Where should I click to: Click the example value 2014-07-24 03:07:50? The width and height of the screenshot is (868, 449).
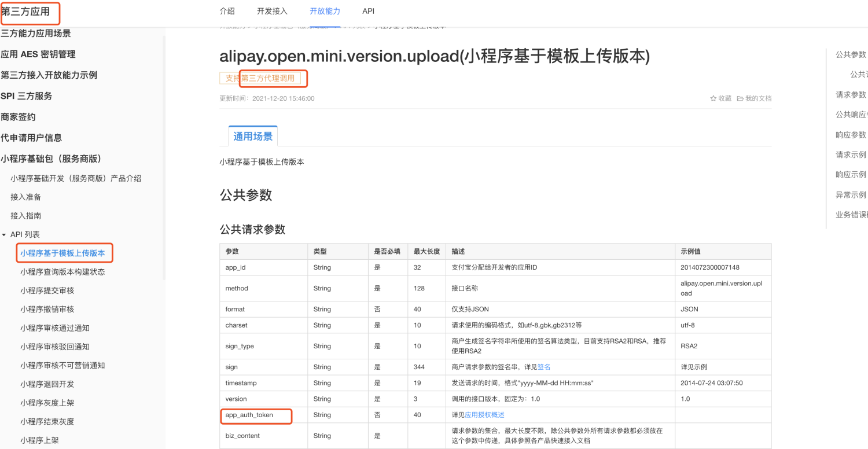pos(712,383)
